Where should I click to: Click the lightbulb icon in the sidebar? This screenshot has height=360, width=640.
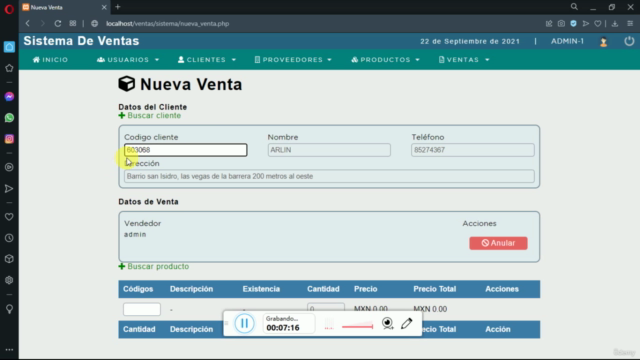9,309
